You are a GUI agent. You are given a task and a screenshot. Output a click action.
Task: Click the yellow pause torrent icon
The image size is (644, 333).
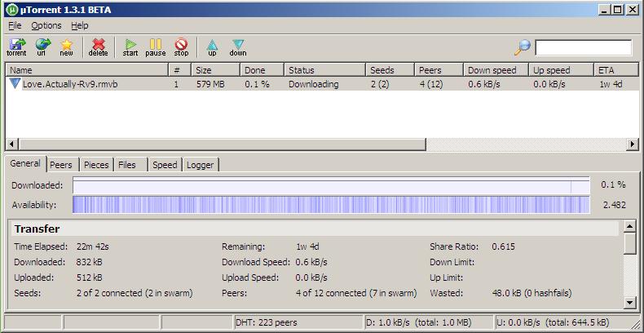(156, 47)
